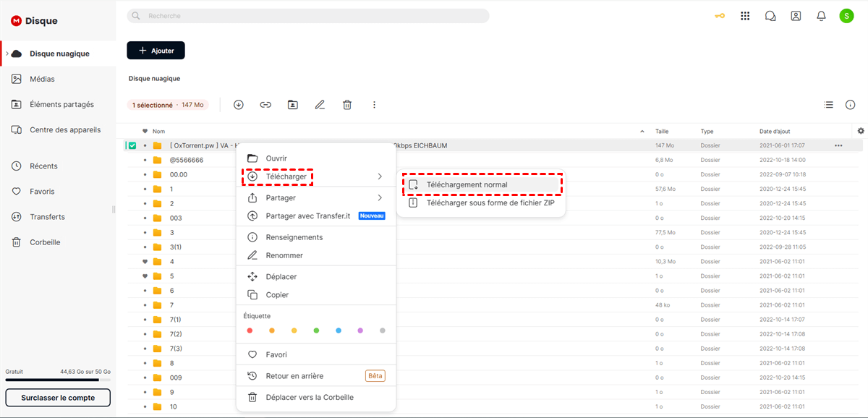
Task: Click the folder icon of @5566666
Action: [x=157, y=160]
